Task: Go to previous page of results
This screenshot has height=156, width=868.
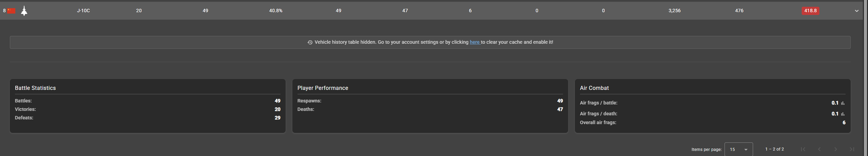Action: pyautogui.click(x=819, y=149)
